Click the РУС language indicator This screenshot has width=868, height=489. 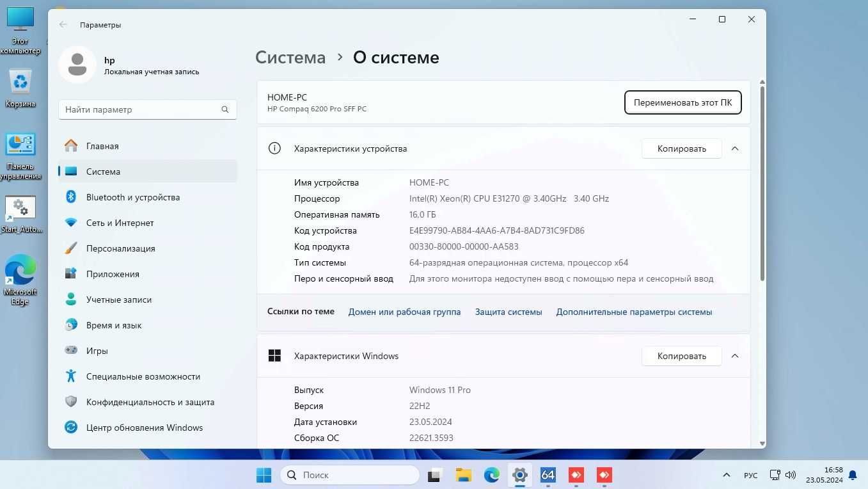[x=751, y=476]
